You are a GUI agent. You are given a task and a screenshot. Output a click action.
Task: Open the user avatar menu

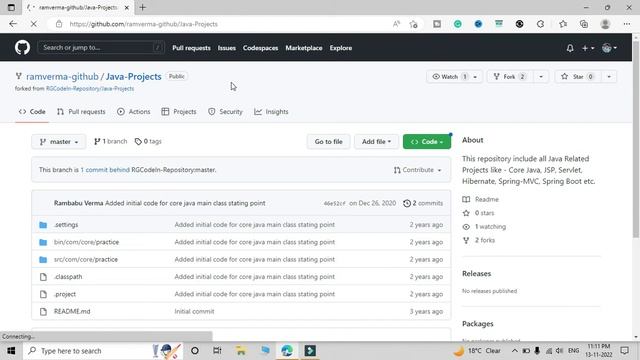click(609, 48)
